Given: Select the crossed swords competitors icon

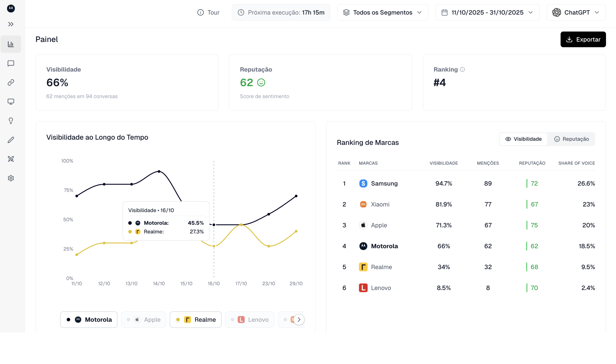Looking at the screenshot, I should coord(11,159).
